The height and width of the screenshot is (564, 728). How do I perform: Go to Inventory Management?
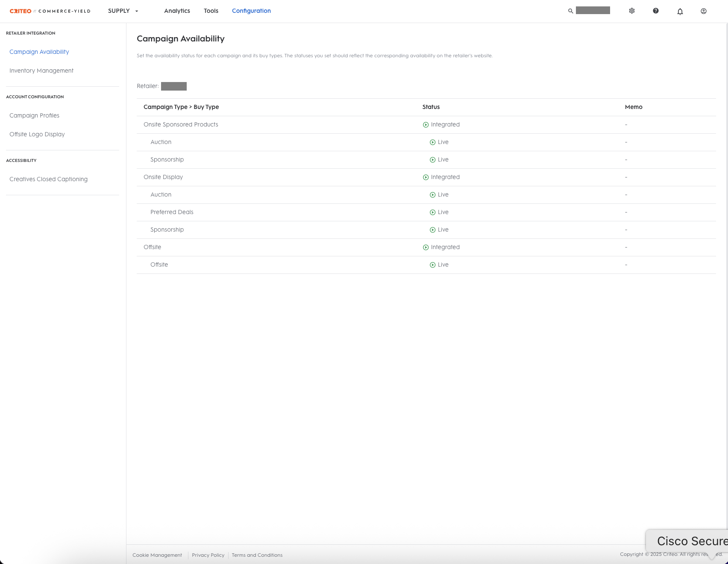coord(41,70)
